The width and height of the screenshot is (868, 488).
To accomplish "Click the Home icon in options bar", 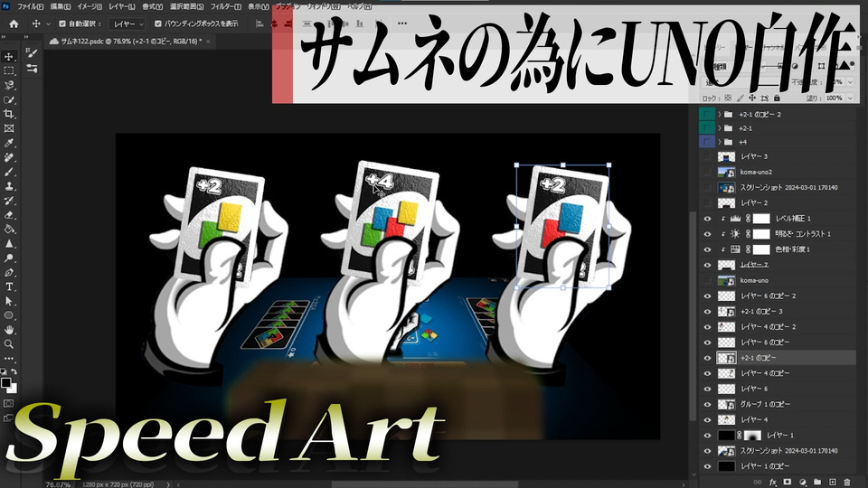I will coord(14,23).
